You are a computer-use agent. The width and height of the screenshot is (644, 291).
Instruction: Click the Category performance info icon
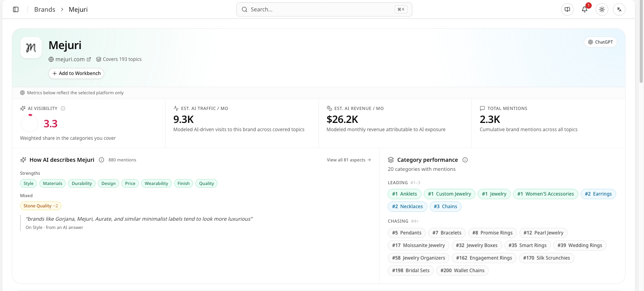465,160
